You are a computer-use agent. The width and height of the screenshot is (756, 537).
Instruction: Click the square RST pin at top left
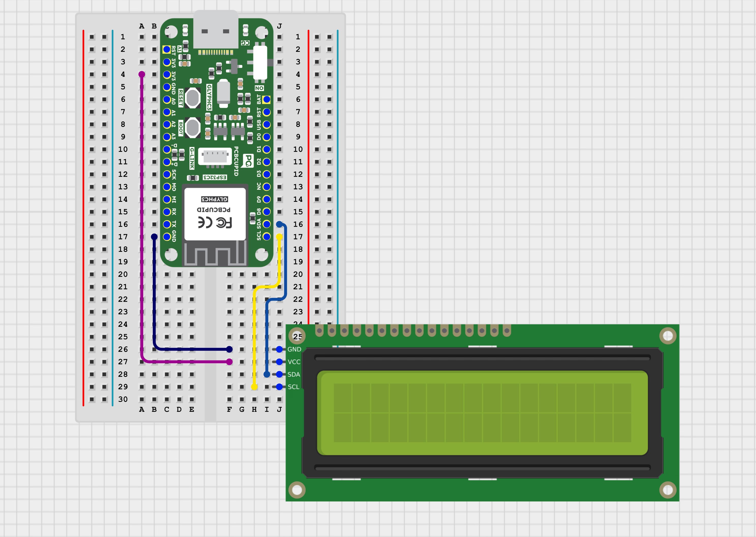click(x=167, y=50)
